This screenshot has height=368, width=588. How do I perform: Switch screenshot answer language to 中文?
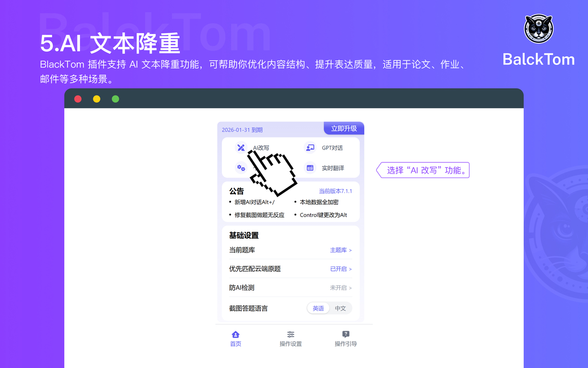340,308
